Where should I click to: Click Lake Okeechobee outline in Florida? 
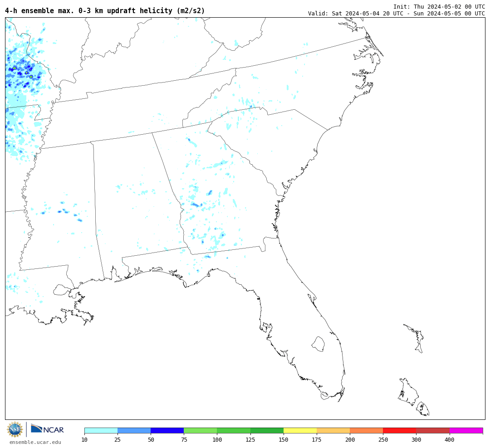318,344
